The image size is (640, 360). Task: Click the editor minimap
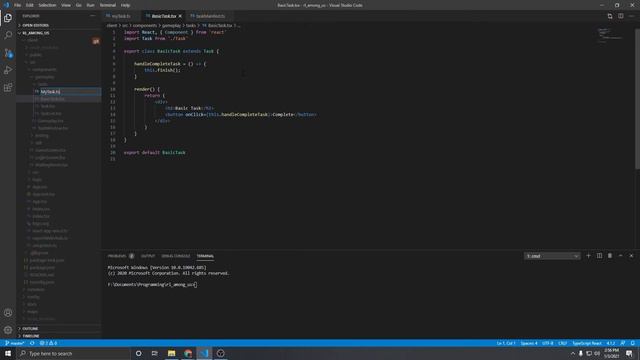[611, 35]
